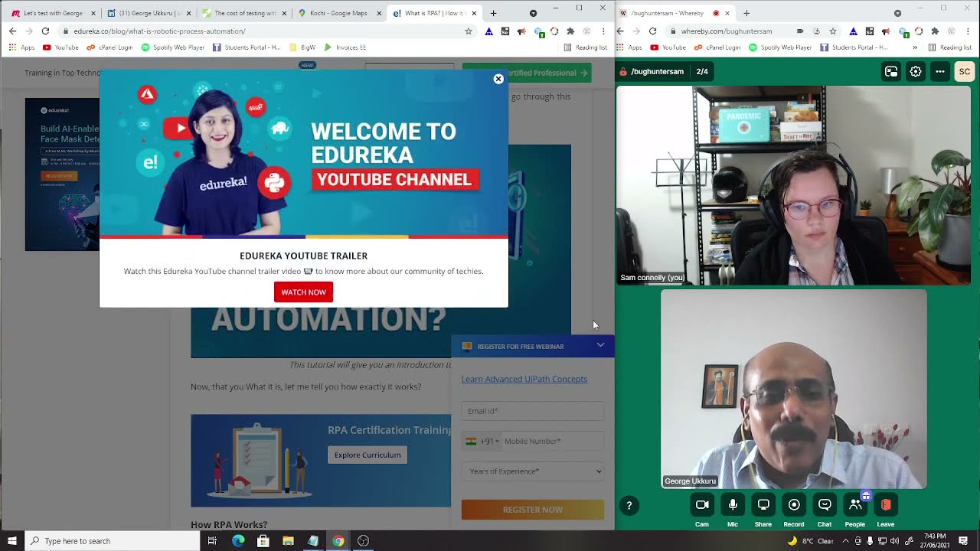Toggle the Record button in Whereby

coord(794,505)
